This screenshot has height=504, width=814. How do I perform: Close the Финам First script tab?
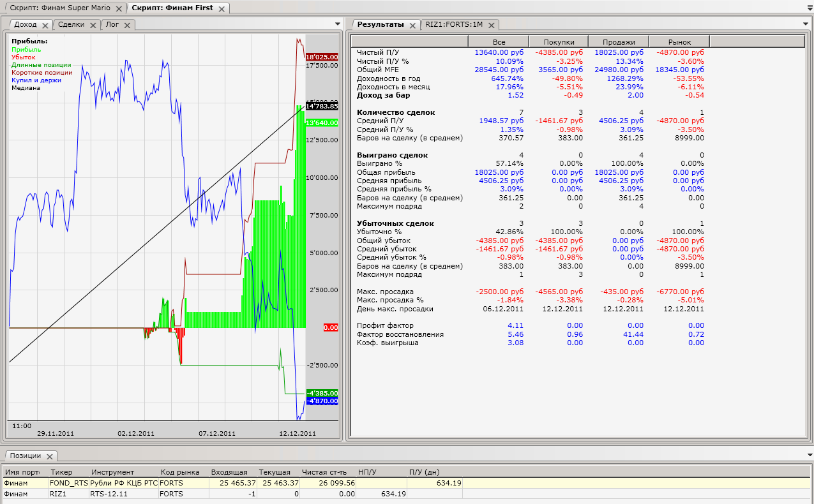coord(221,8)
